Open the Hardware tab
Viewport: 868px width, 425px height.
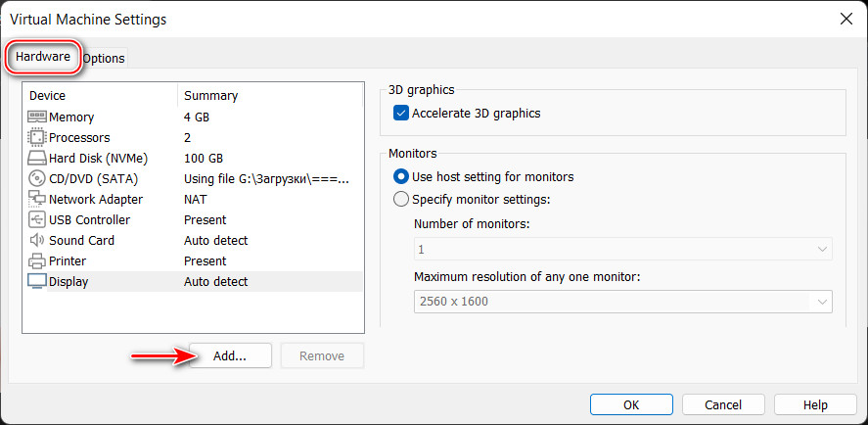click(43, 56)
